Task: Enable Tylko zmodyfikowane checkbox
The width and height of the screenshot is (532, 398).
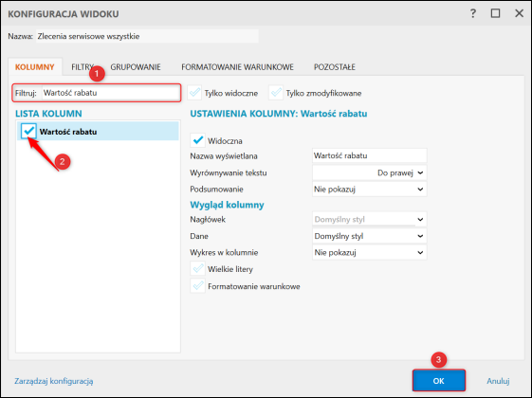Action: pyautogui.click(x=276, y=93)
